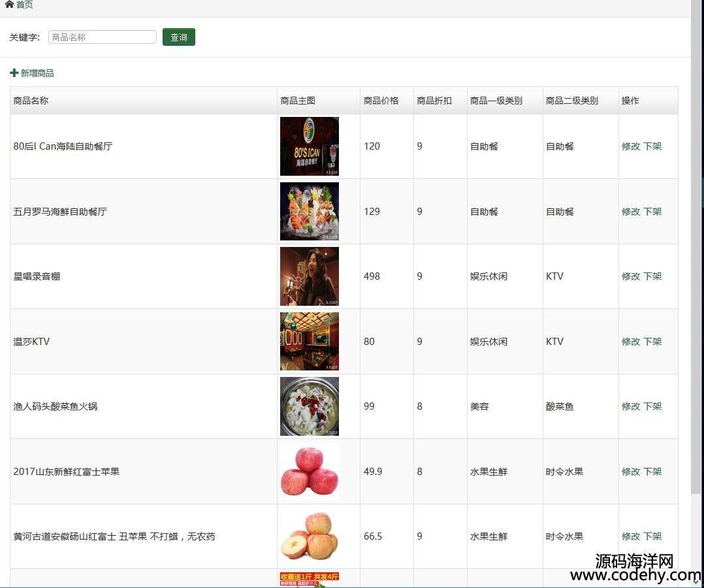
Task: Open the 温莎KTV room thumbnail
Action: point(310,342)
